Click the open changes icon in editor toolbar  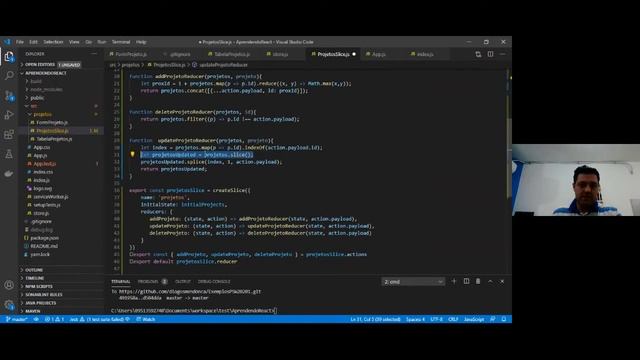click(478, 54)
